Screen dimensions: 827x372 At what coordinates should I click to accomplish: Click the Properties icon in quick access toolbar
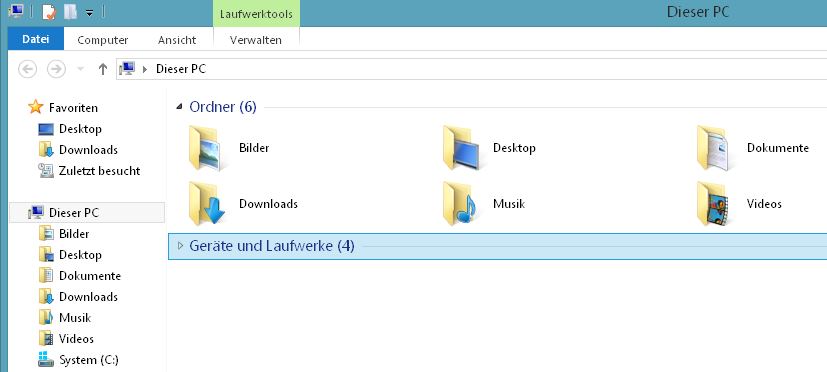(49, 12)
